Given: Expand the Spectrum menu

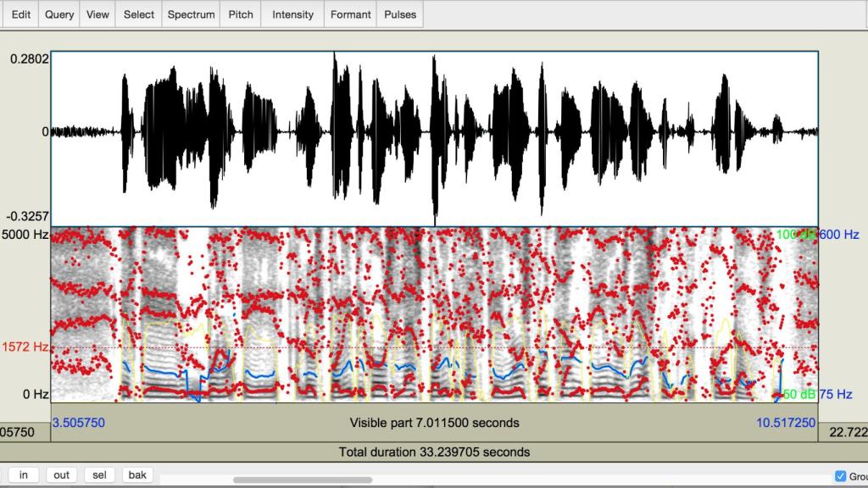Looking at the screenshot, I should (x=191, y=14).
